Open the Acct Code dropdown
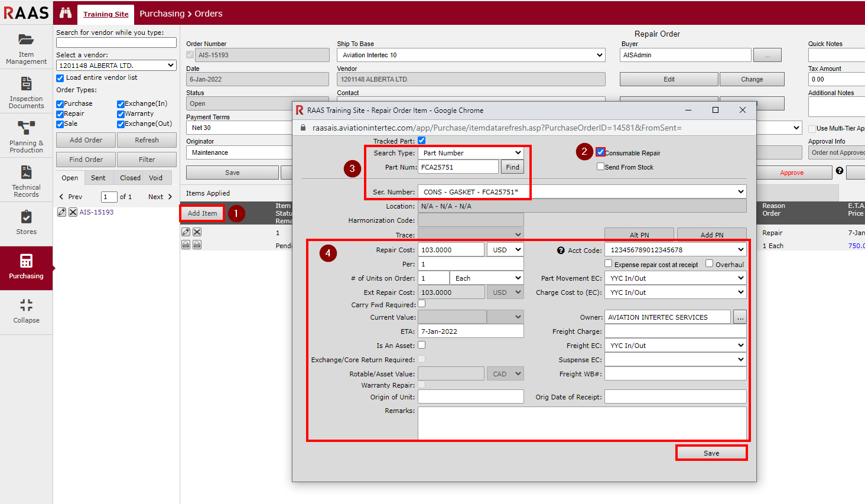Viewport: 865px width, 504px height. 675,250
